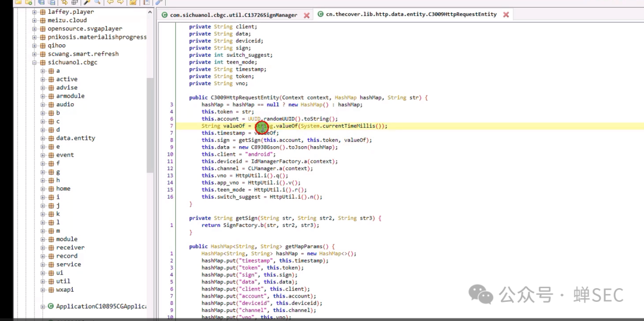
Task: Select the 'f' package in the tree
Action: coord(58,163)
